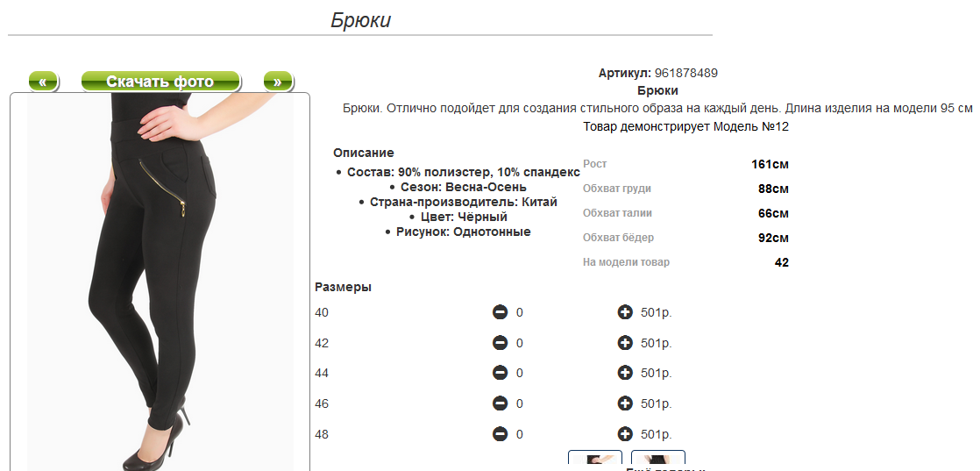Decrease quantity for size 44
This screenshot has width=980, height=471.
tap(500, 373)
